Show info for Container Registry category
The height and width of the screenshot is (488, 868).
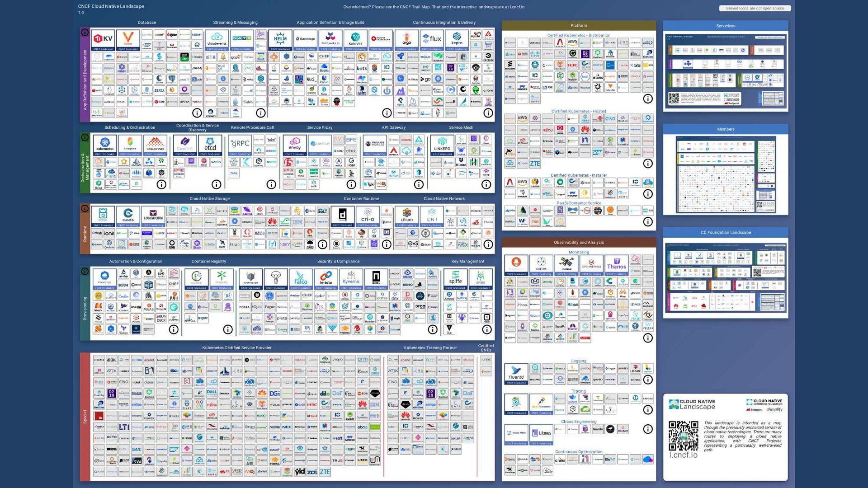pos(228,329)
